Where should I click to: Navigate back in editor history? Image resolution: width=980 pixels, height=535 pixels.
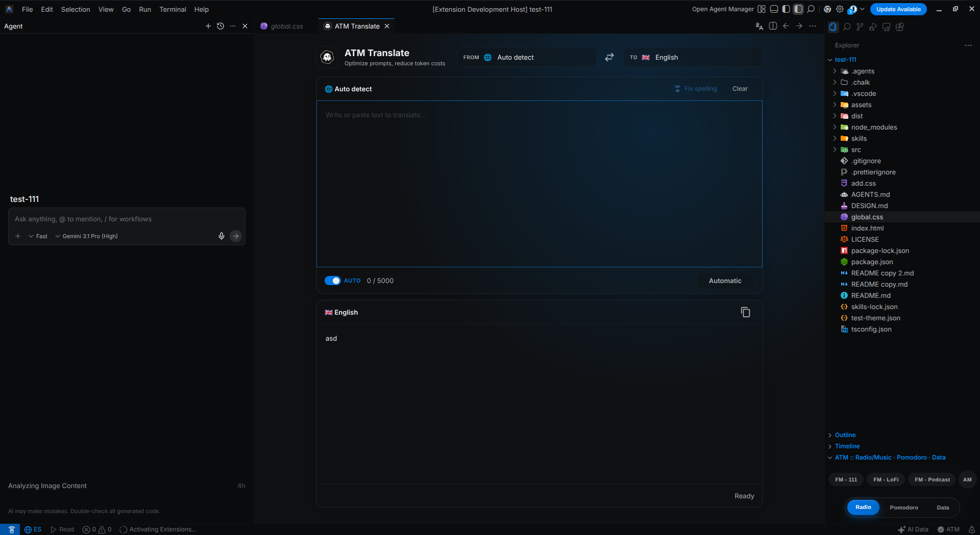pyautogui.click(x=786, y=26)
